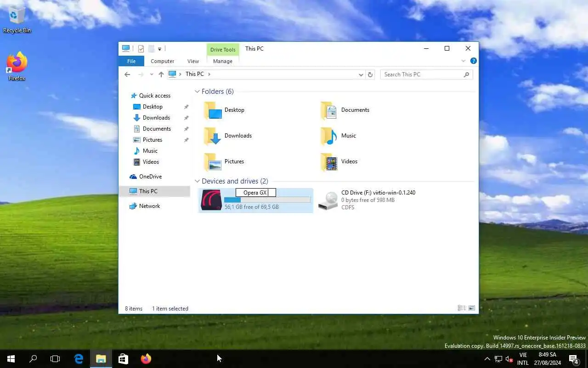Open the File menu tab

[131, 61]
